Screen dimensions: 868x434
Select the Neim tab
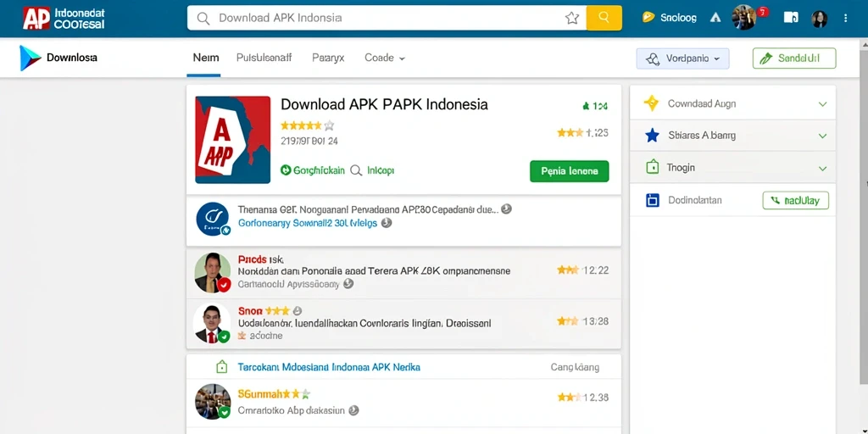click(x=205, y=58)
